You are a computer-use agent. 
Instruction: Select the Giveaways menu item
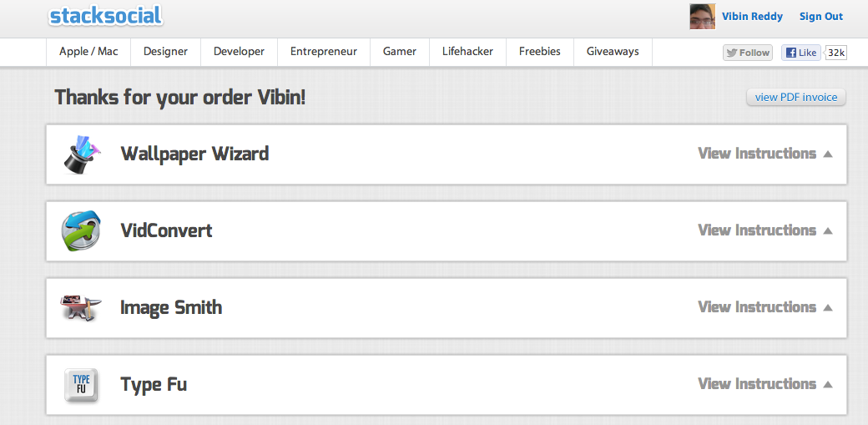tap(613, 52)
